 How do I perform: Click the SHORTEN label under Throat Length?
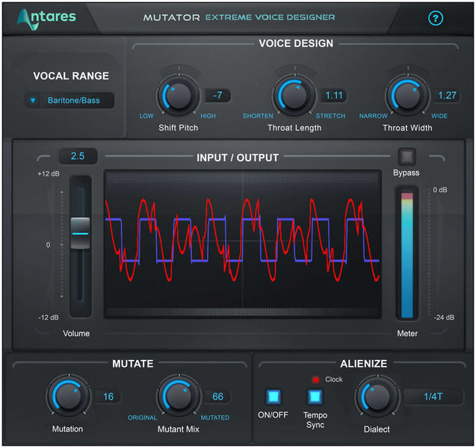pyautogui.click(x=258, y=116)
